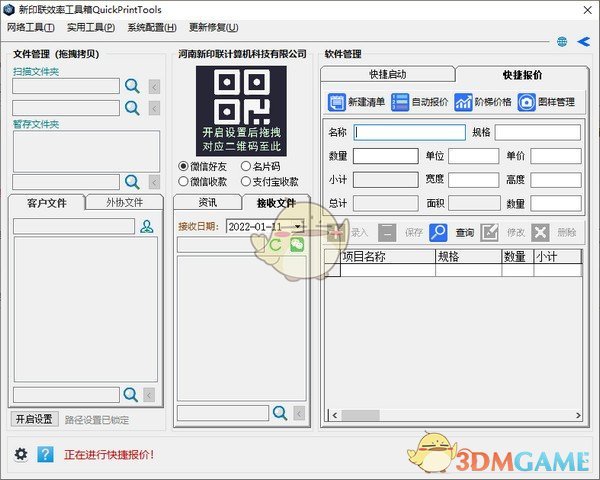
Task: Open 系统配置 menu
Action: pyautogui.click(x=152, y=28)
